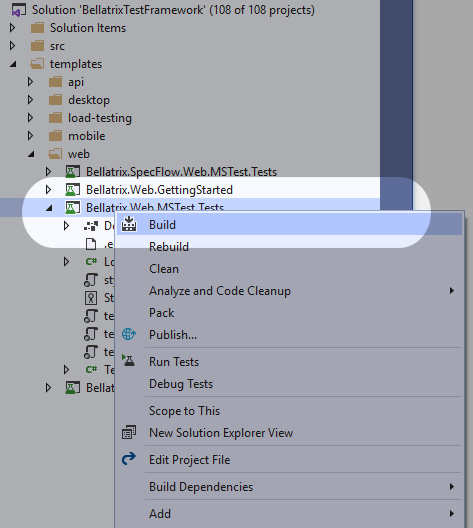This screenshot has width=473, height=528.
Task: Select the mobile folder label
Action: click(87, 136)
